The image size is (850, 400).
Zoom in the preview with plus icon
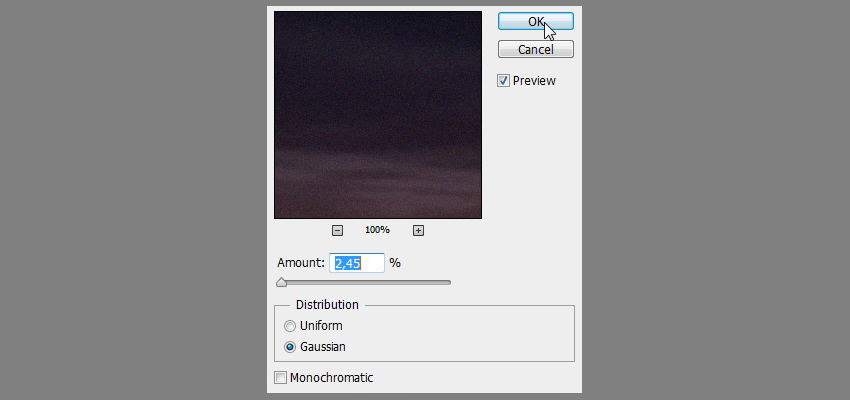[418, 230]
